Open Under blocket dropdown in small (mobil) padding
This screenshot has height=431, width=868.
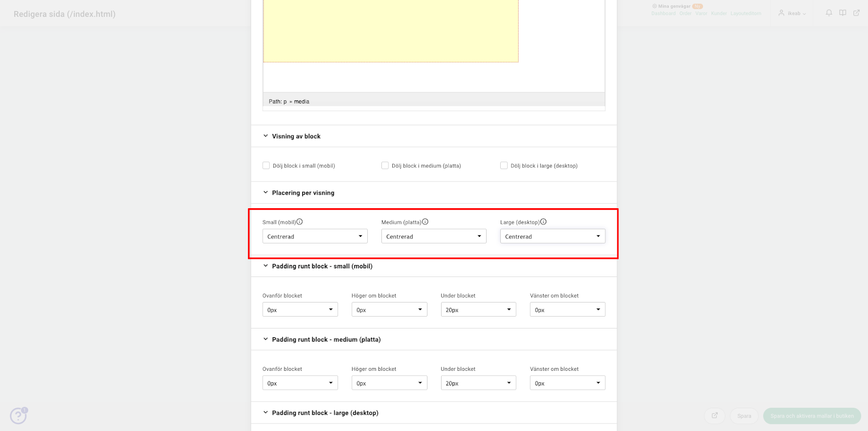click(x=478, y=310)
